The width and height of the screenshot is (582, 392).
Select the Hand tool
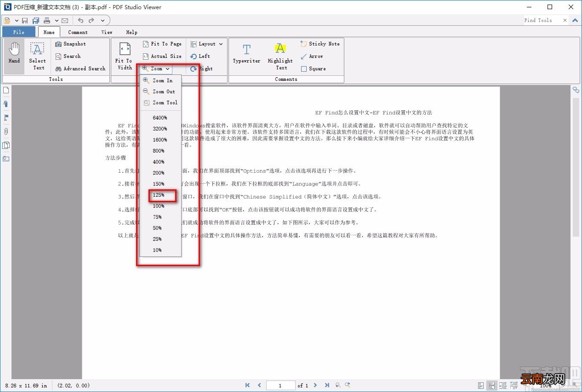click(x=14, y=56)
